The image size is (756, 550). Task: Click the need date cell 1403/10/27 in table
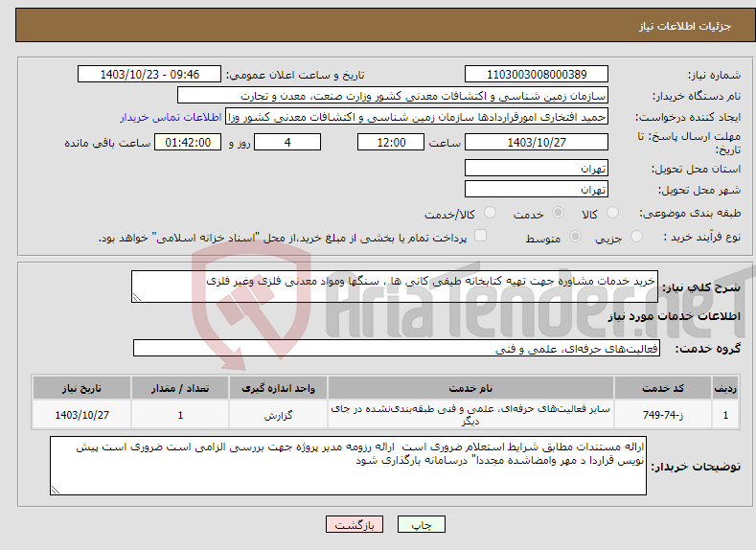tap(82, 415)
